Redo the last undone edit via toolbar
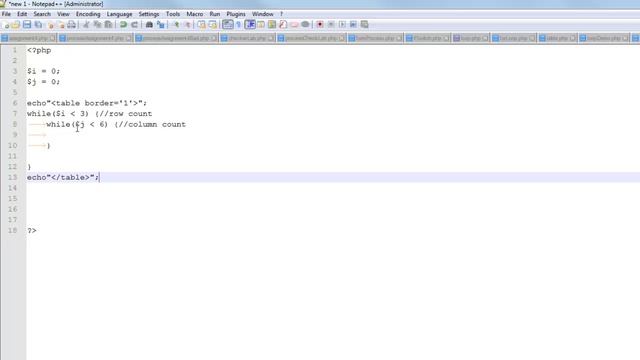640x360 pixels. click(x=134, y=25)
